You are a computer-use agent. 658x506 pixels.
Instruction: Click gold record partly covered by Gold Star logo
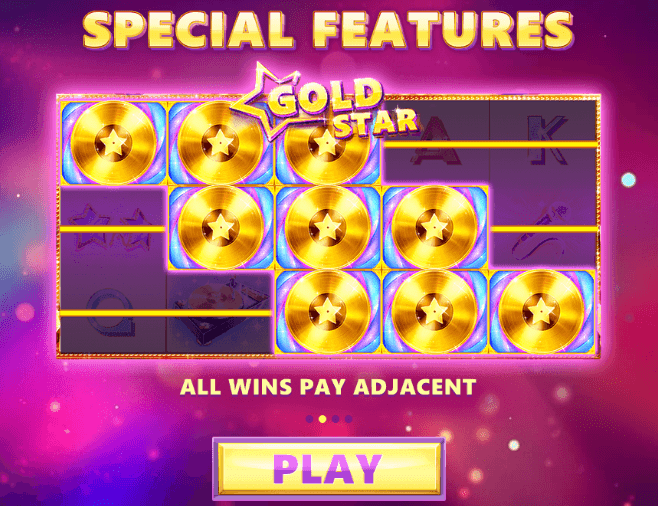click(x=327, y=147)
